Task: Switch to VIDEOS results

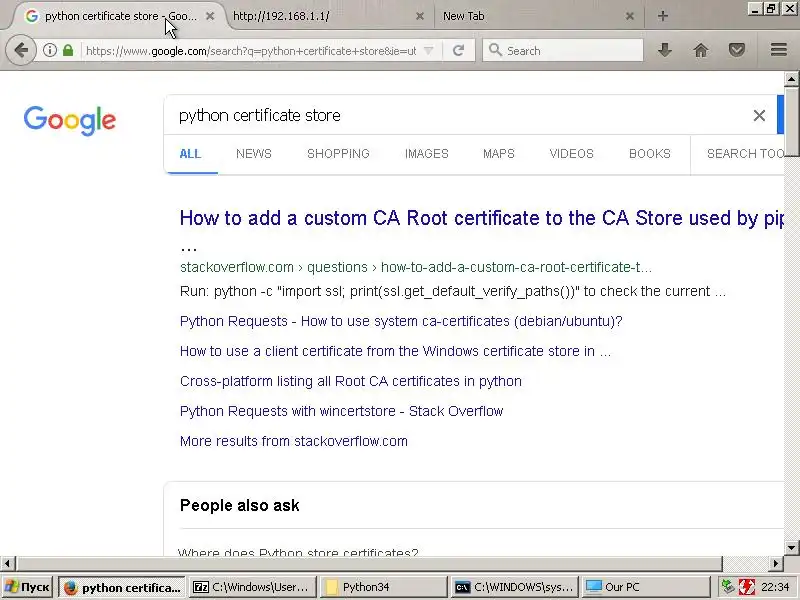Action: [x=571, y=154]
